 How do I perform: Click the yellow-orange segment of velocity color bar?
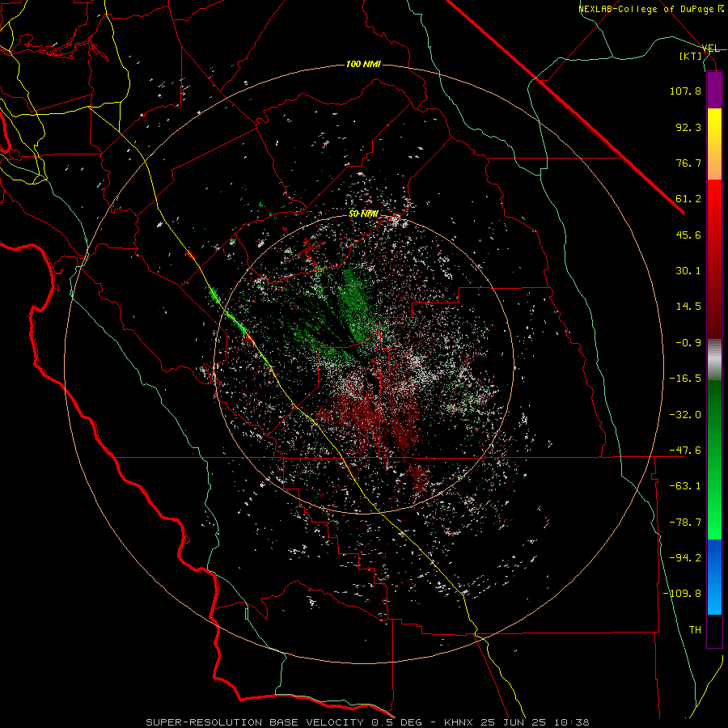714,144
